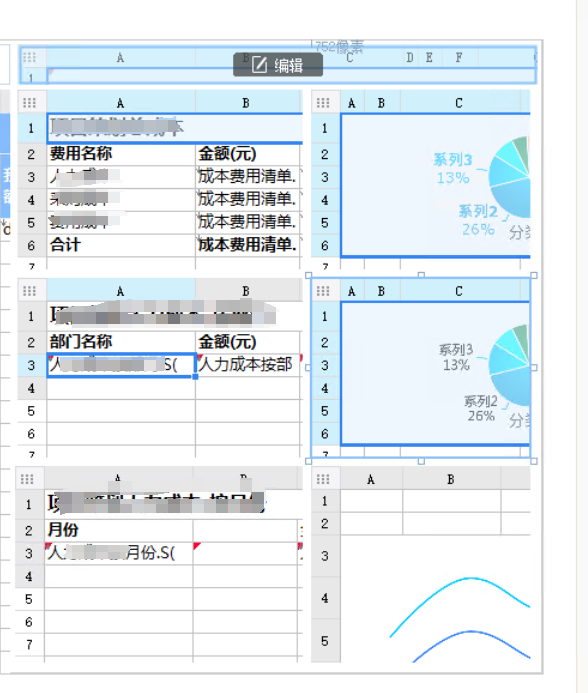Screen dimensions: 588x693
Task: Click right-middle resize handle of selected chart block
Action: click(534, 368)
